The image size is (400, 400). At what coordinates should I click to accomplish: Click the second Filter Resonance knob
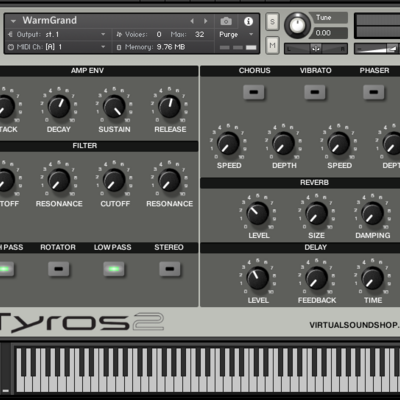(x=169, y=180)
